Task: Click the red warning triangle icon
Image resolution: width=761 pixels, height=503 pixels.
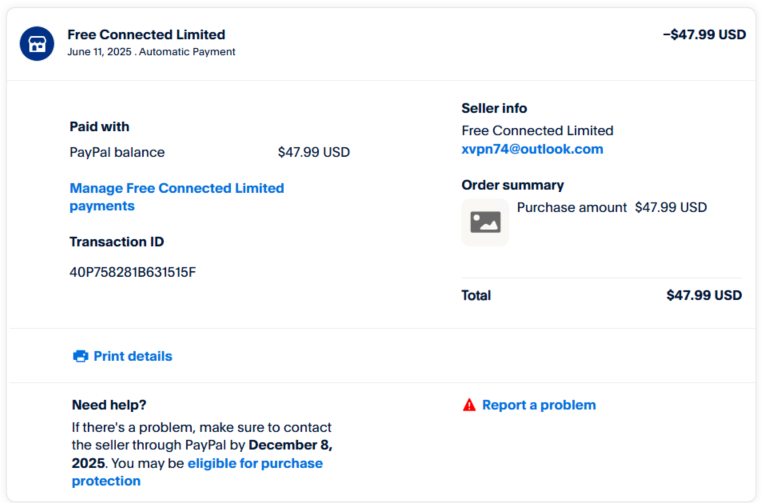Action: coord(469,405)
